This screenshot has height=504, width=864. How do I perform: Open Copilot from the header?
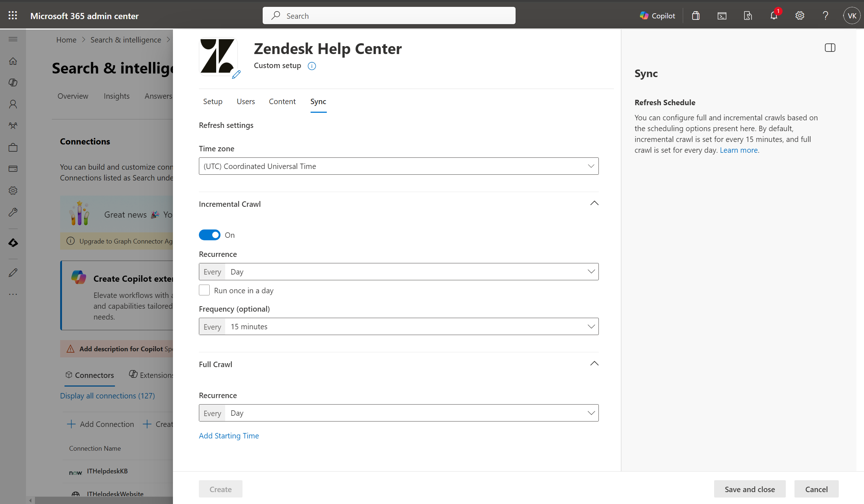(658, 15)
